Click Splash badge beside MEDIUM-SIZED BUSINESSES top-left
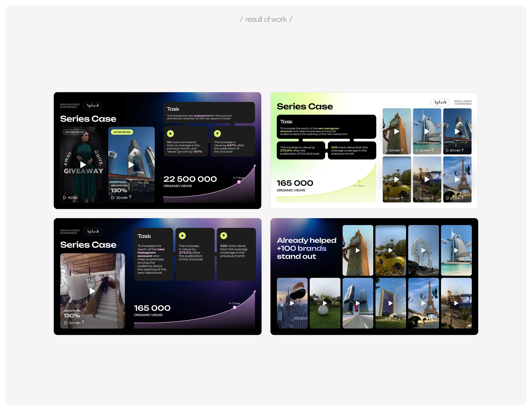The height and width of the screenshot is (405, 532). tap(93, 106)
